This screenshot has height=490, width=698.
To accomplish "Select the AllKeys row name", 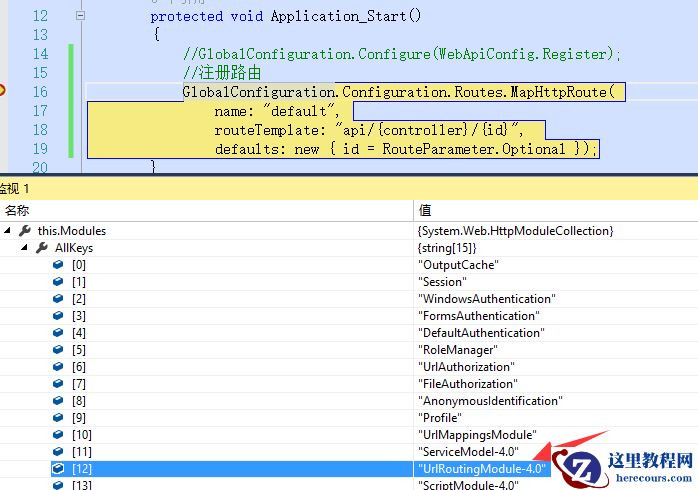I will 74,248.
